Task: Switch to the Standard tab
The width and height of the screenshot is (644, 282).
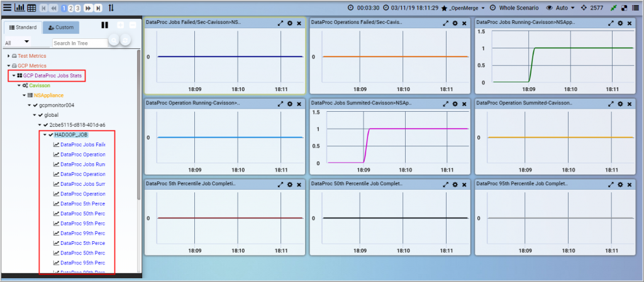Action: [x=23, y=28]
